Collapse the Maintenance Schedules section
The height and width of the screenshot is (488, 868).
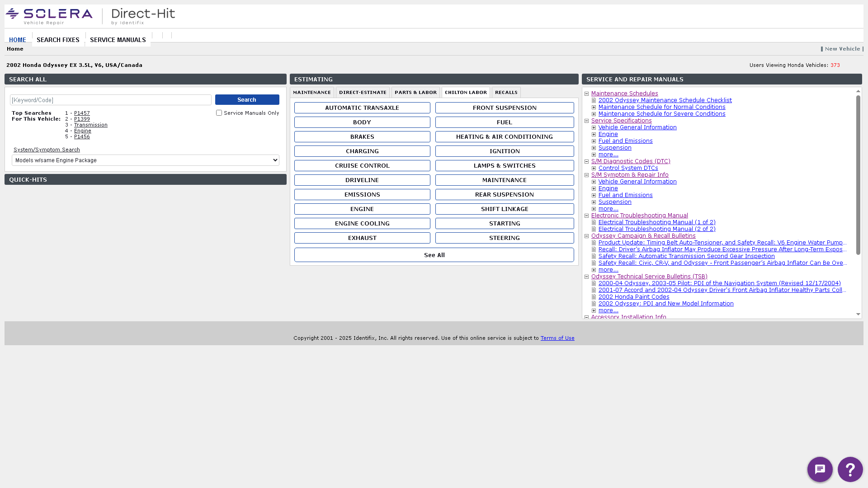pos(586,93)
